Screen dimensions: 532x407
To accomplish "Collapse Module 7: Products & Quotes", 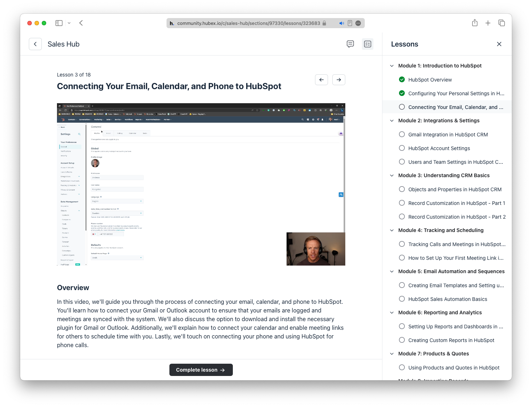I will pyautogui.click(x=392, y=354).
